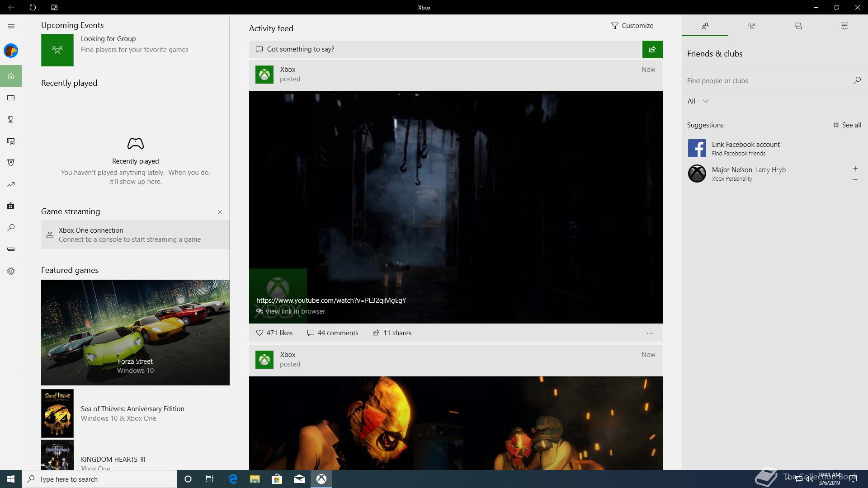Open the first post video image

[x=456, y=207]
